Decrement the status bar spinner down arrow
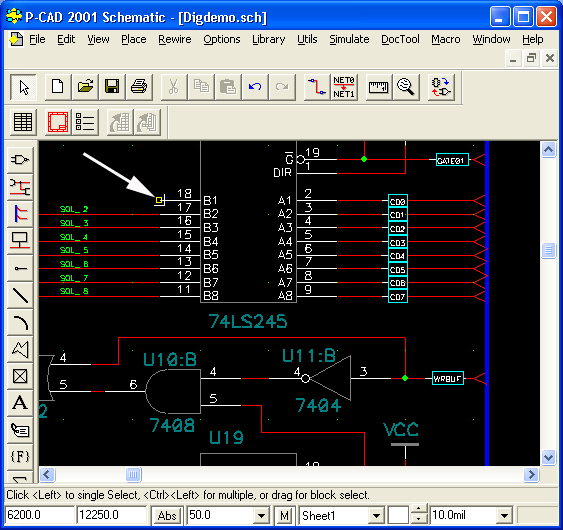 pyautogui.click(x=418, y=520)
